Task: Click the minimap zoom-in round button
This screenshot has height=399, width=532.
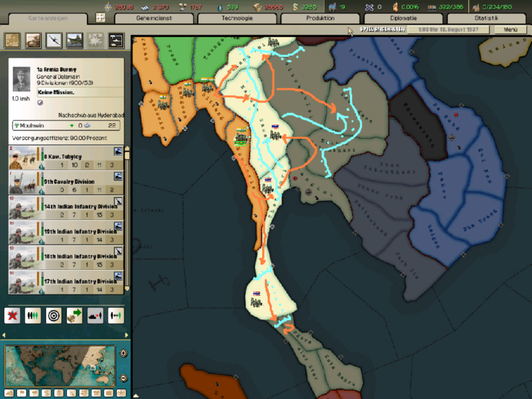Action: point(124,353)
